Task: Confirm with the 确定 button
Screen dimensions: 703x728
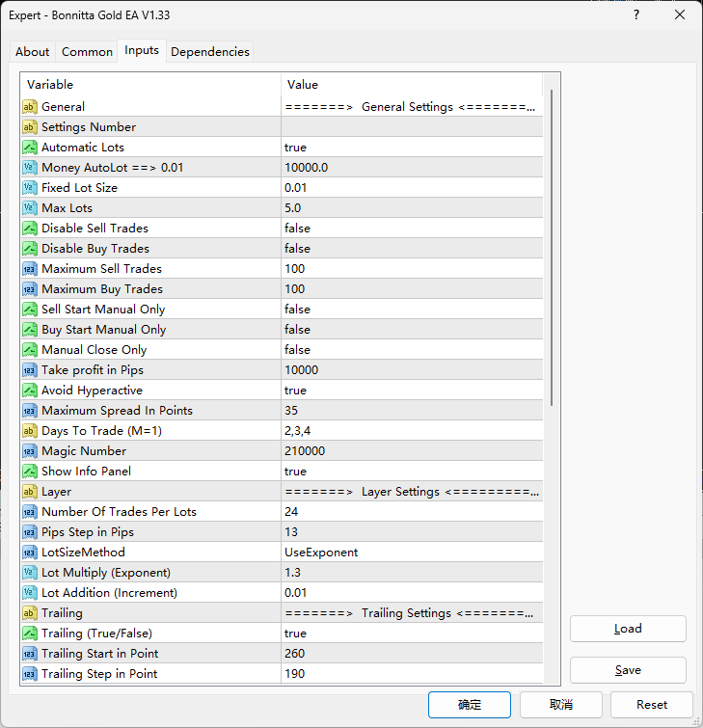Action: tap(470, 705)
